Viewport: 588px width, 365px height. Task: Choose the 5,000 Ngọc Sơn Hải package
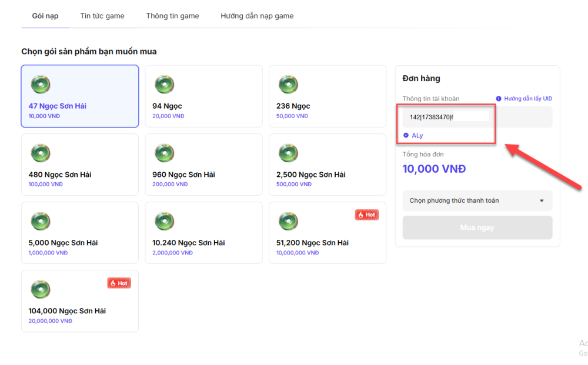pyautogui.click(x=80, y=233)
